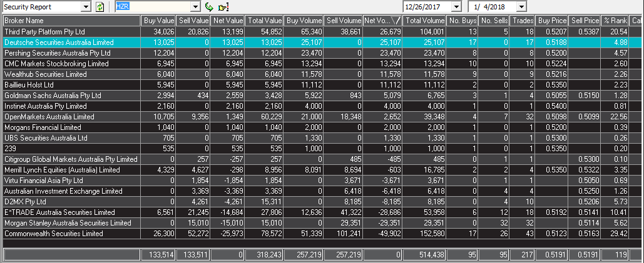Open the HZR security code dropdown
The image size is (644, 263).
(x=195, y=6)
